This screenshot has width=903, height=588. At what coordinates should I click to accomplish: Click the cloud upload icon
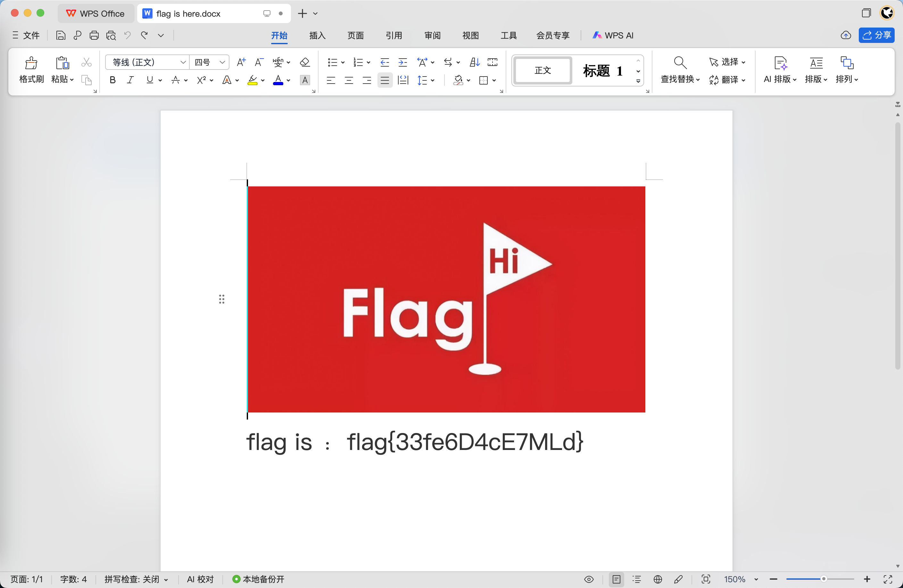pyautogui.click(x=846, y=35)
